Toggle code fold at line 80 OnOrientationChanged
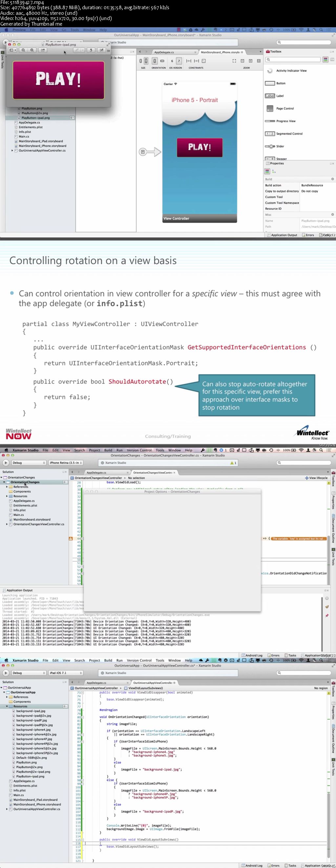 (x=83, y=717)
